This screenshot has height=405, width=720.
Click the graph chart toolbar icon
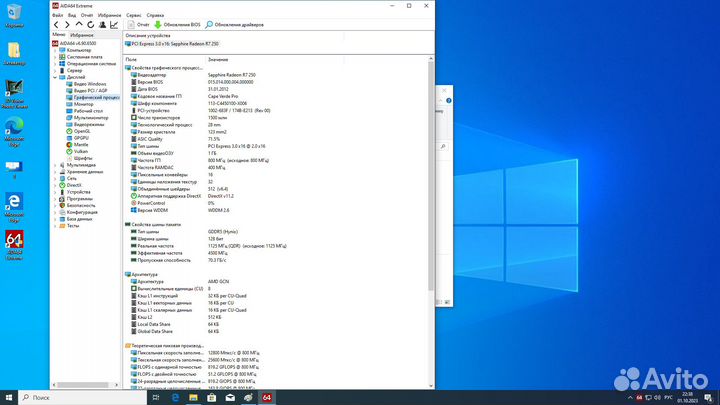[114, 25]
